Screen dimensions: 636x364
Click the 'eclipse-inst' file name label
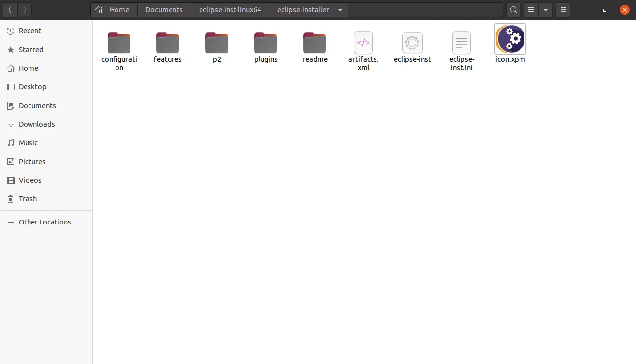pyautogui.click(x=412, y=59)
